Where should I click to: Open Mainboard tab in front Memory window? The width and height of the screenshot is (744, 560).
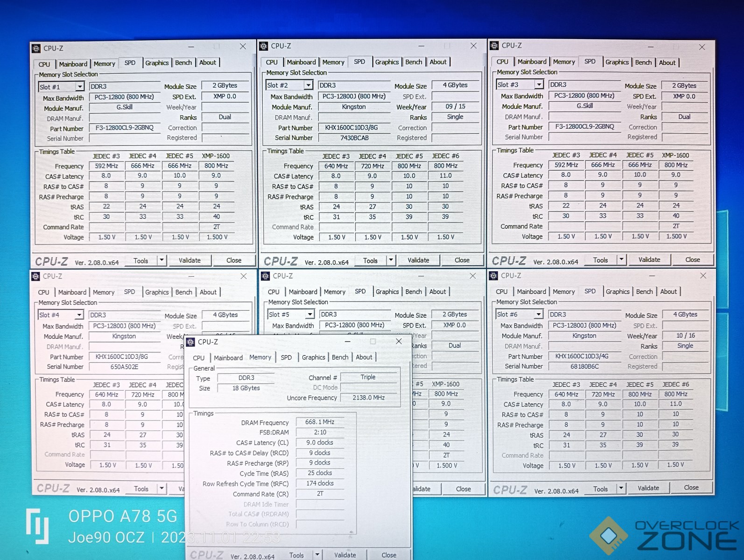228,358
